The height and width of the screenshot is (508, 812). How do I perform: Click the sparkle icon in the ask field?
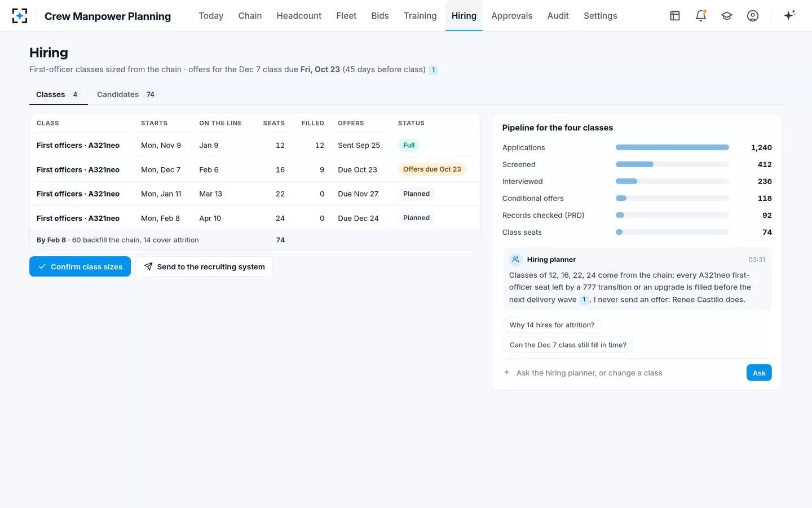(x=506, y=373)
